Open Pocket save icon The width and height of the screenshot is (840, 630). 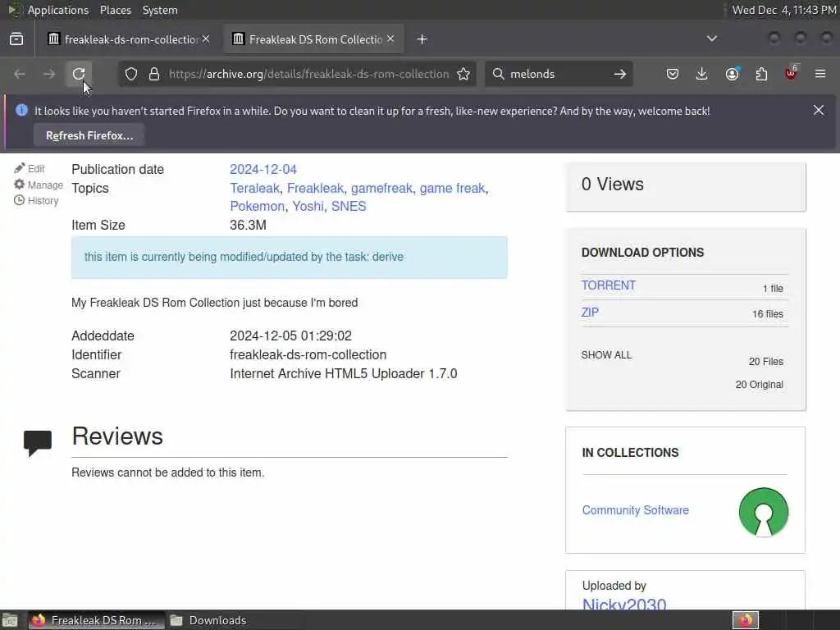pyautogui.click(x=673, y=74)
